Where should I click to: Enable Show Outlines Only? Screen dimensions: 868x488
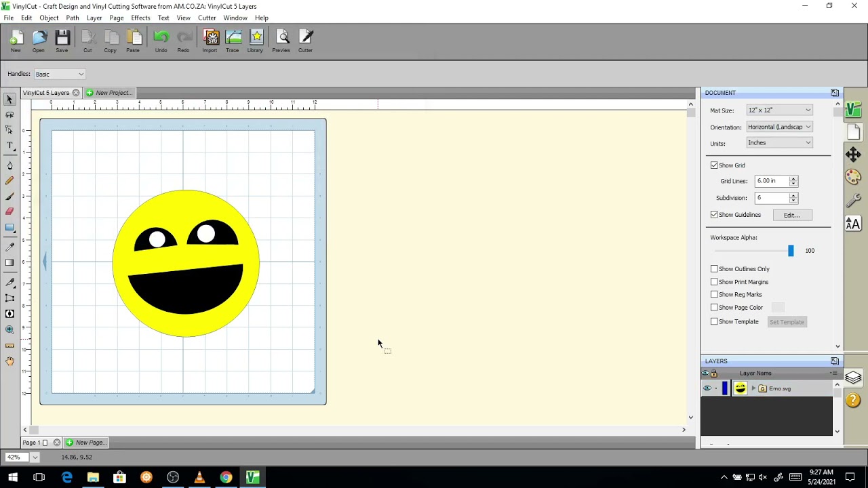coord(714,269)
